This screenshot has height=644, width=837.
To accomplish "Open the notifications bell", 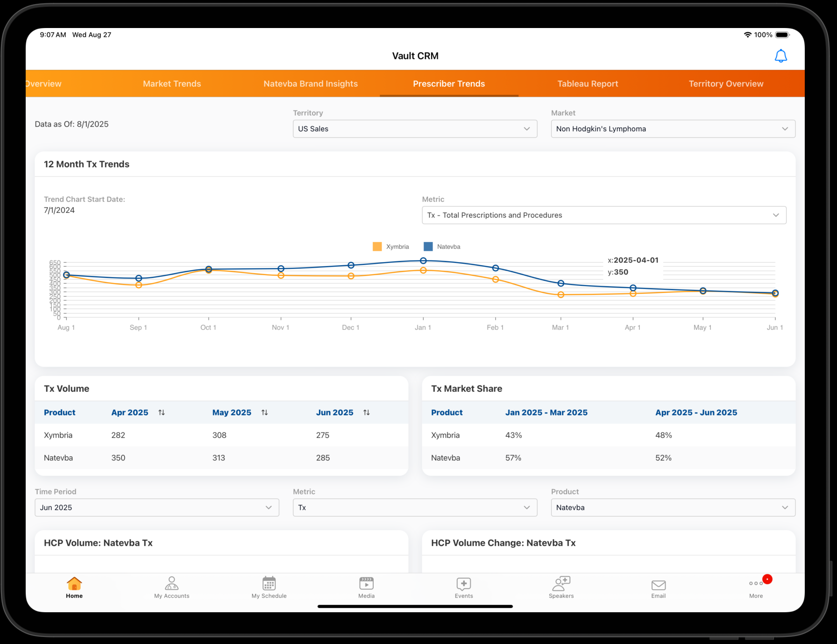I will 780,56.
